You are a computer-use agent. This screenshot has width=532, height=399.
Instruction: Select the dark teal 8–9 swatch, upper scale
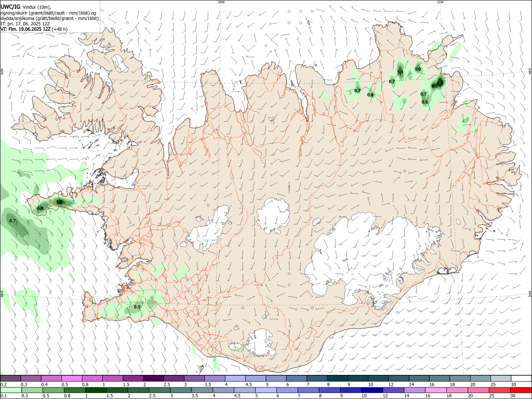click(337, 379)
